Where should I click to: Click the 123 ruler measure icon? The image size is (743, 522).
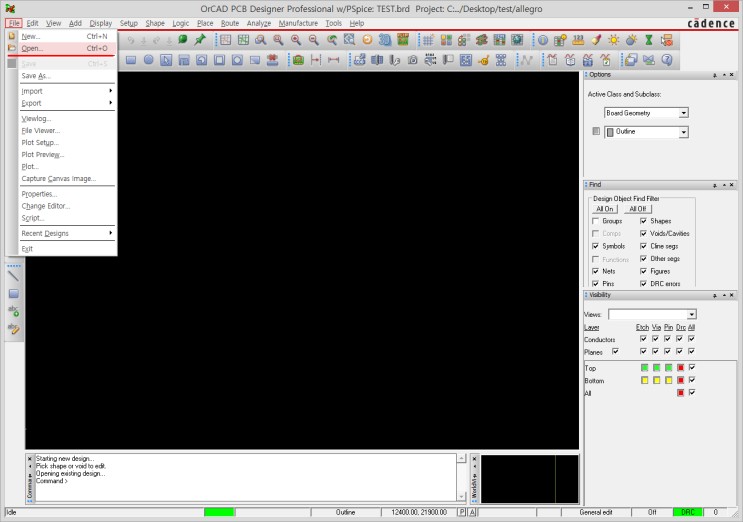(x=578, y=40)
